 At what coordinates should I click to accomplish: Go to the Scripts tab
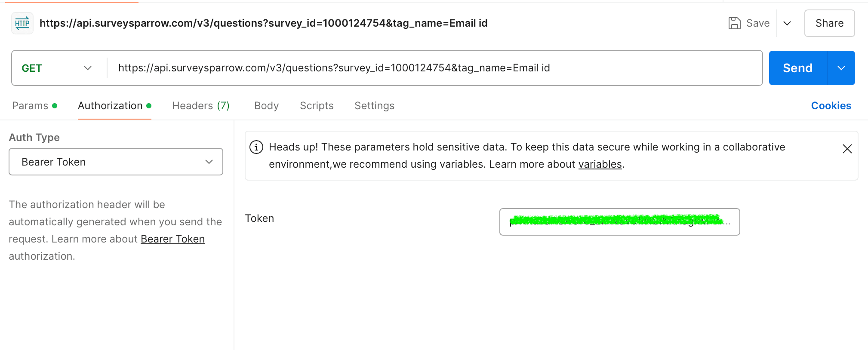317,106
